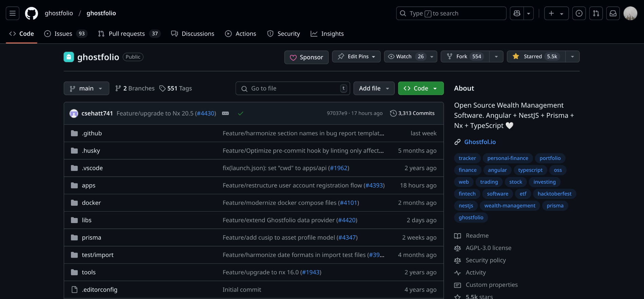Switch to the Code tab
Image resolution: width=644 pixels, height=299 pixels.
(x=21, y=34)
